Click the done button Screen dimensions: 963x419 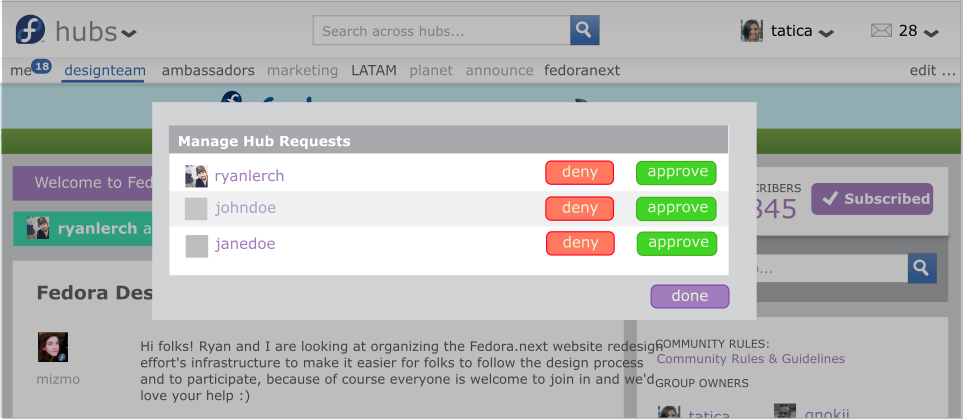[x=690, y=297]
